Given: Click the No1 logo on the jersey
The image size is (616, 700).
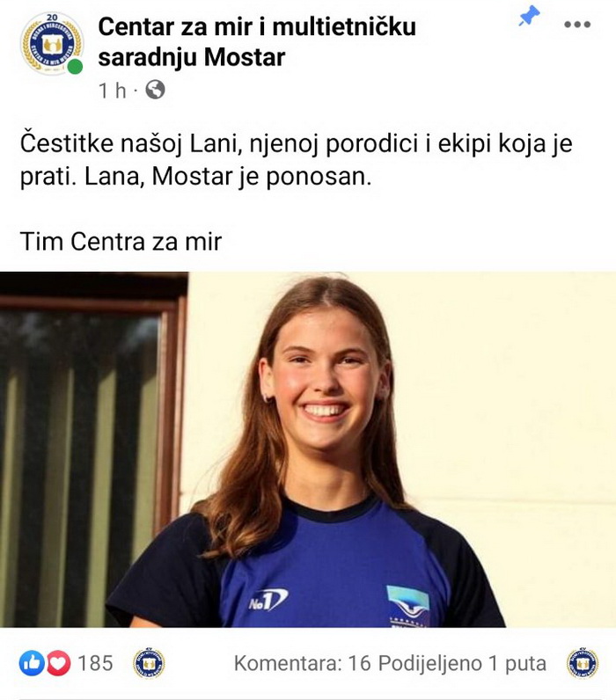Looking at the screenshot, I should tap(268, 600).
